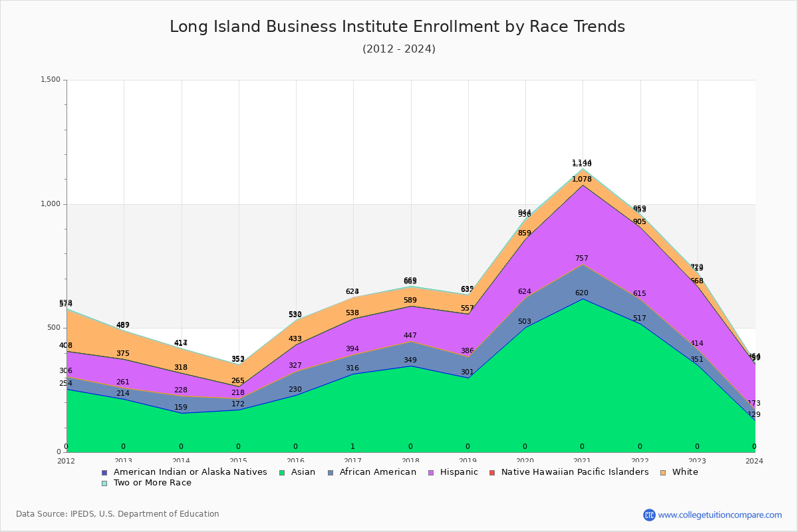Click the Two or More Race swatch

(104, 483)
